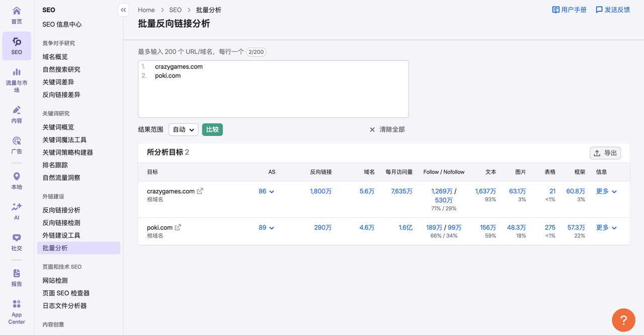Image resolution: width=644 pixels, height=335 pixels.
Task: Expand the AS 89 dropdown for poki.com
Action: (266, 228)
